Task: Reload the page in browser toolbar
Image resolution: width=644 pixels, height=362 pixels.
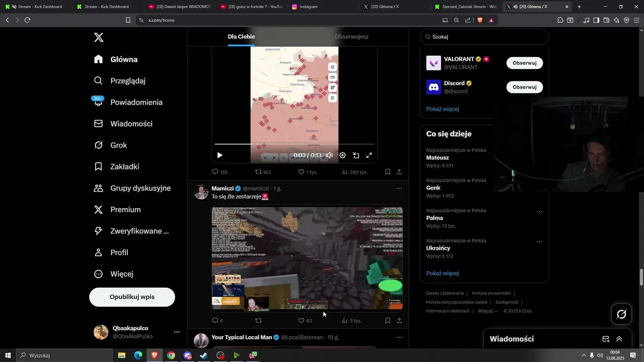Action: 27,20
